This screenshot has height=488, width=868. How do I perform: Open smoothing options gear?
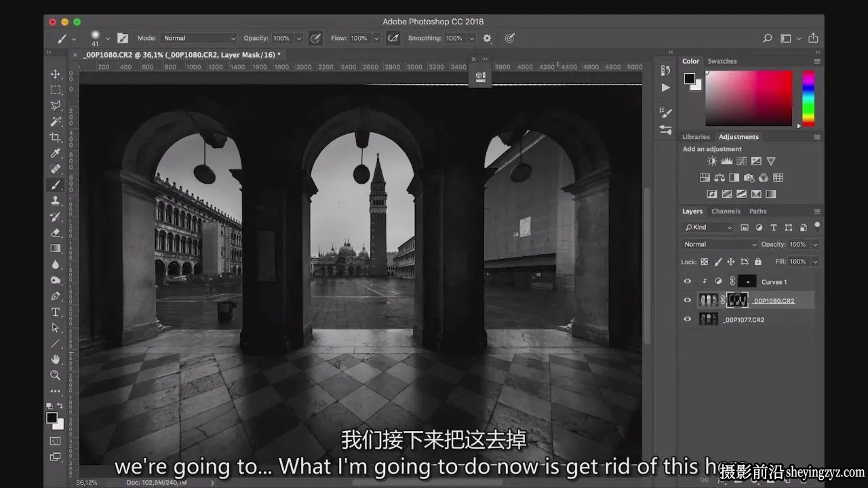tap(487, 39)
